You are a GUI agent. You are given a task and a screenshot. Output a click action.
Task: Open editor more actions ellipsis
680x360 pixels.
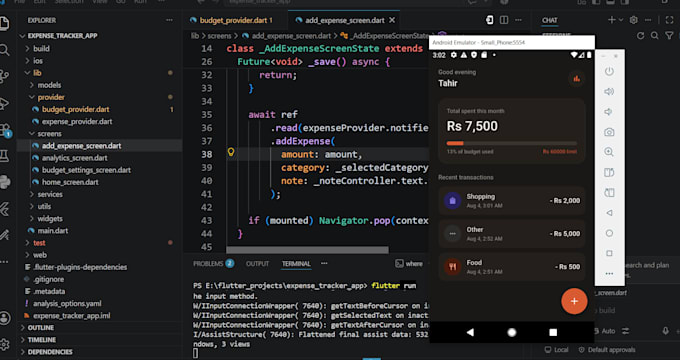(x=518, y=20)
